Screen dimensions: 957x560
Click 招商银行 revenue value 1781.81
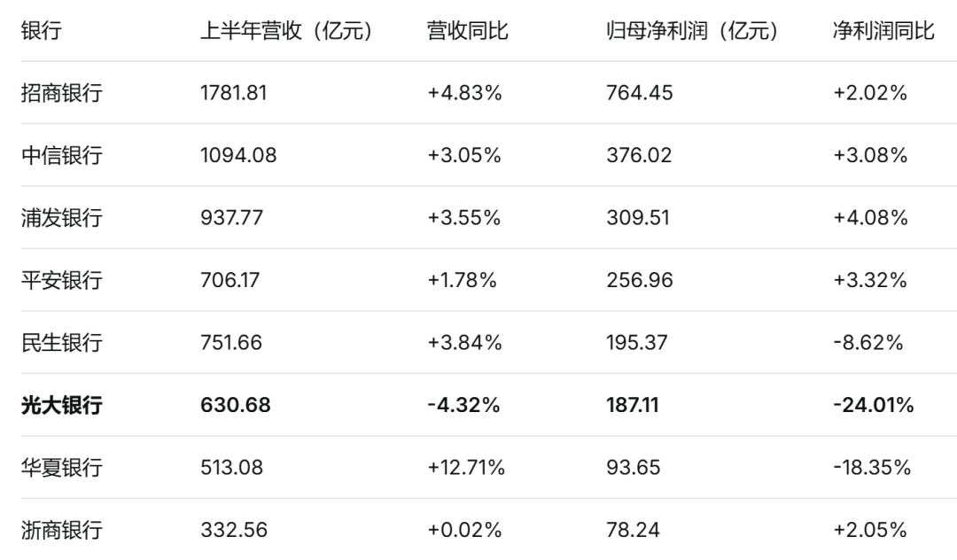click(x=234, y=93)
